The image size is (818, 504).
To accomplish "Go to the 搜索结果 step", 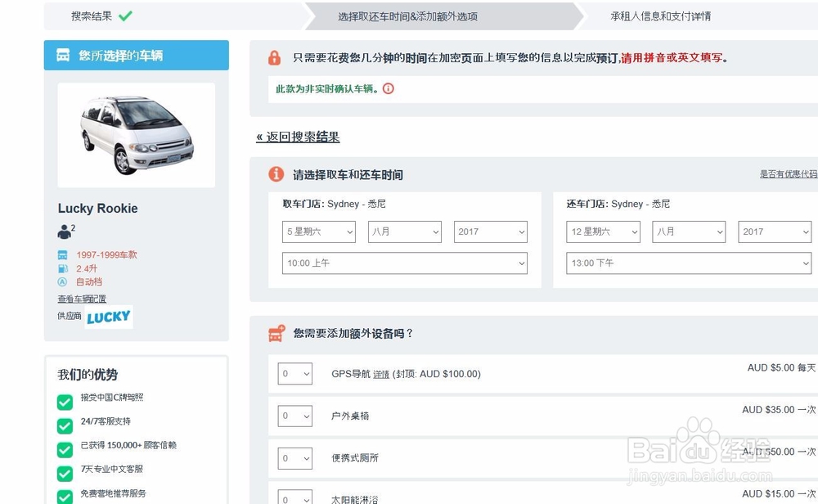I will (x=92, y=16).
